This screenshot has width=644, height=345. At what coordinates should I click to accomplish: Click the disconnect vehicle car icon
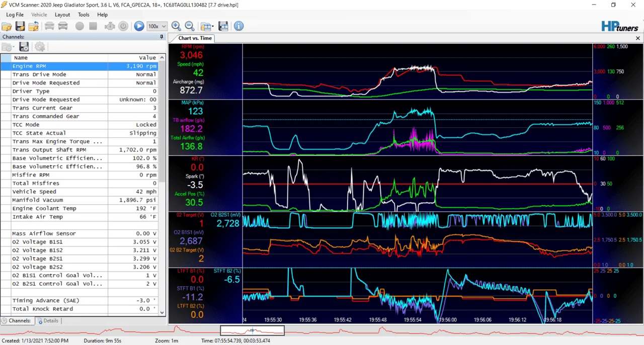(x=63, y=26)
